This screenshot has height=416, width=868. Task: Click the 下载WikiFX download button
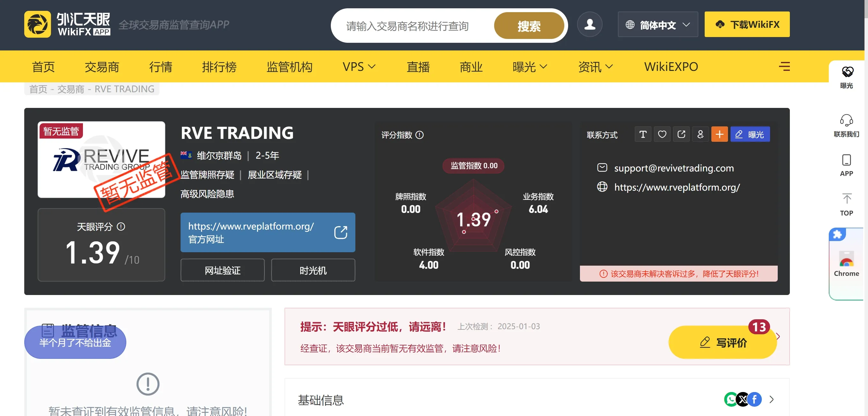tap(747, 24)
